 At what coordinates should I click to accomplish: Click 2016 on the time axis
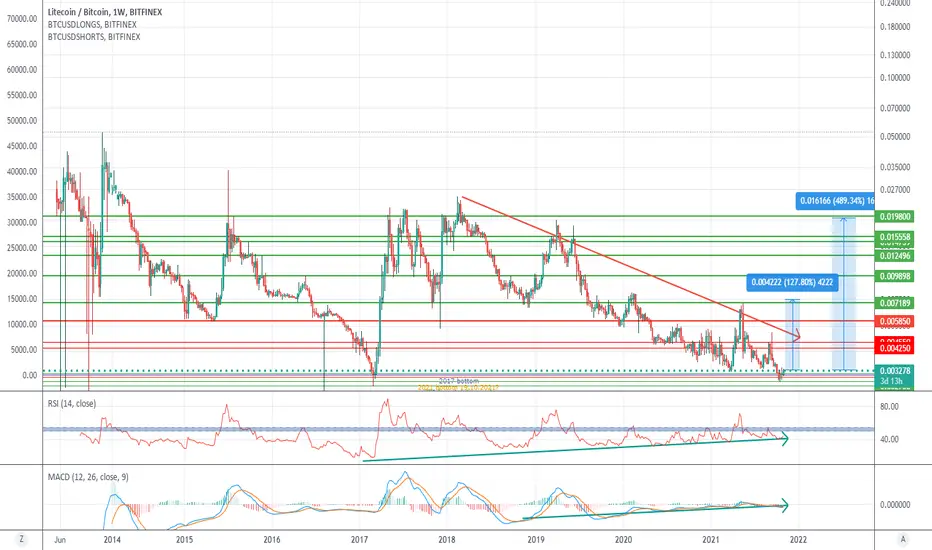point(272,540)
